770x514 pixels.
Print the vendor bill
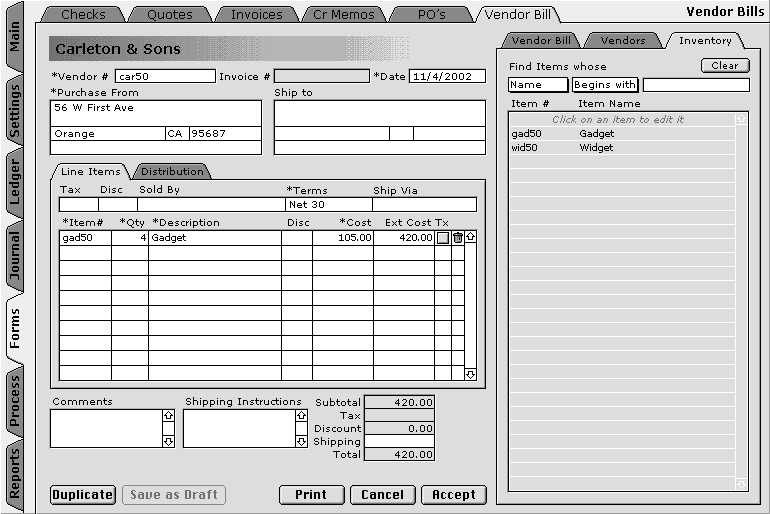(311, 495)
